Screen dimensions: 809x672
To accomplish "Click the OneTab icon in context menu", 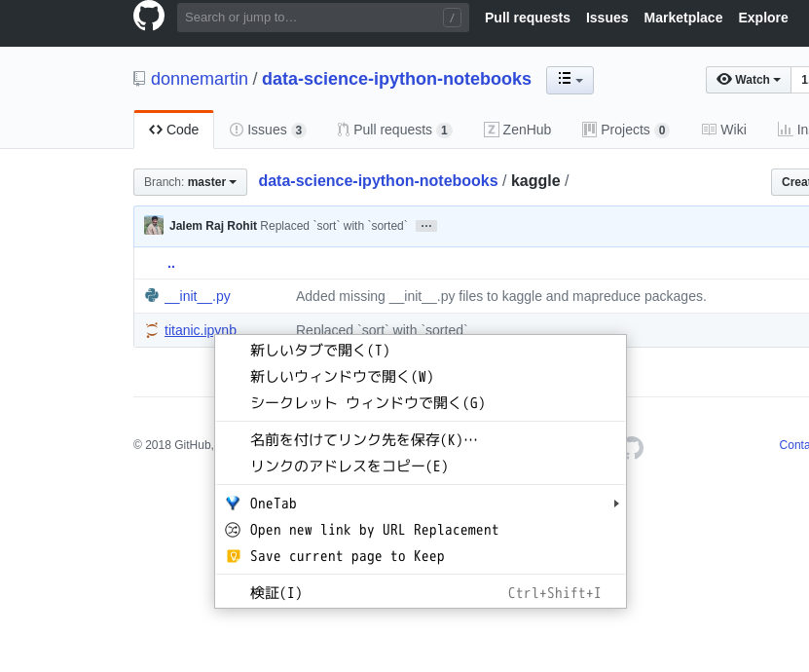I will point(233,504).
